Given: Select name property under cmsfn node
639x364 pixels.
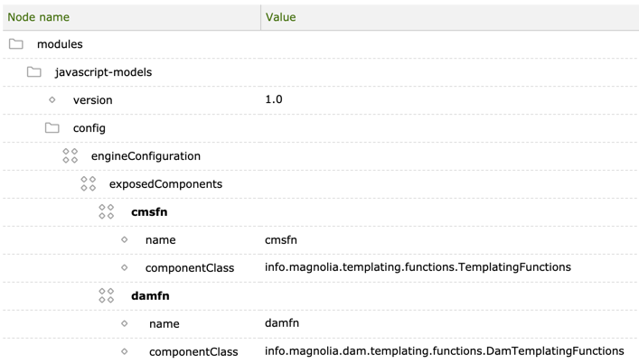Looking at the screenshot, I should [160, 240].
